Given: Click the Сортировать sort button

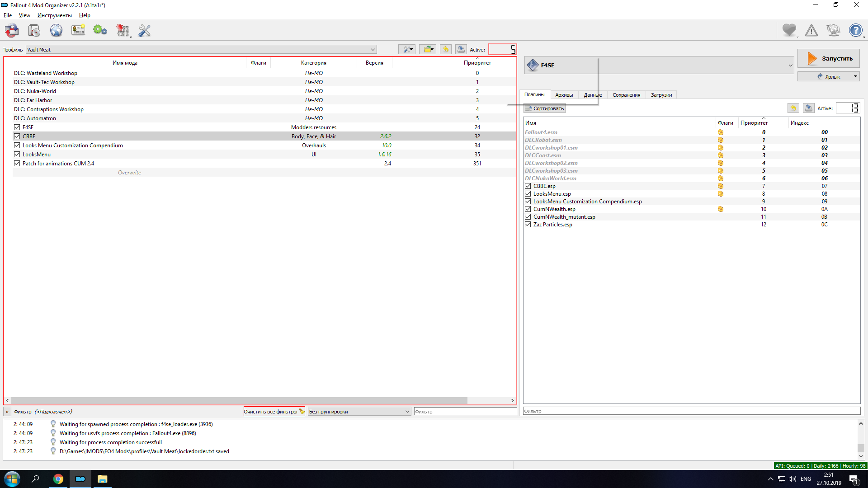Looking at the screenshot, I should point(545,108).
